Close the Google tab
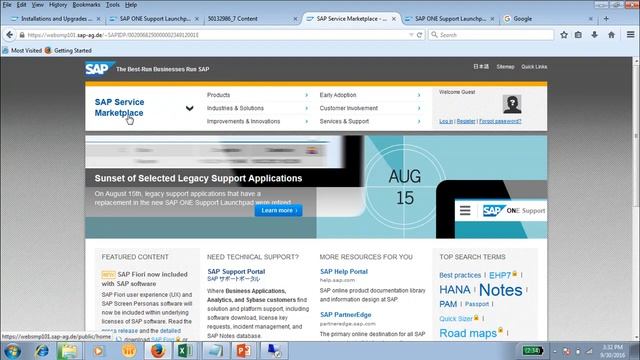The width and height of the screenshot is (640, 360). (590, 19)
